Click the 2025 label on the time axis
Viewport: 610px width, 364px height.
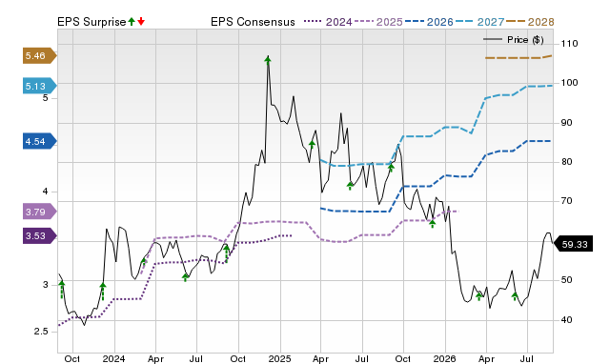click(279, 358)
